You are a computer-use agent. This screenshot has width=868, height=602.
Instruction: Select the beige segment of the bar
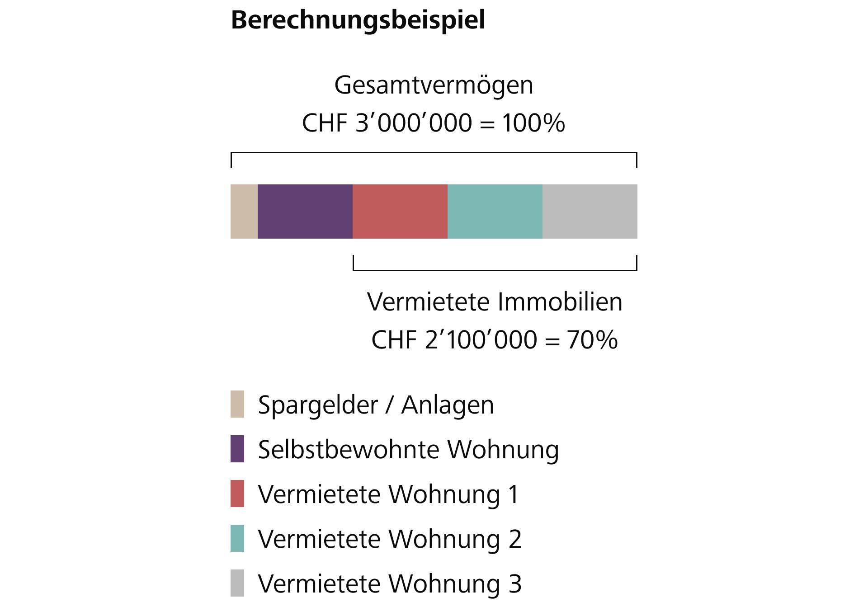[x=244, y=212]
